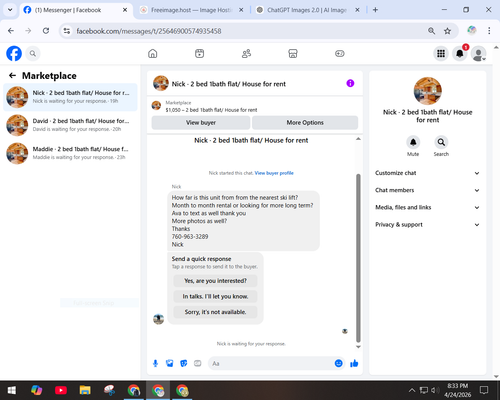Open the emoji picker in message box
This screenshot has width=500, height=400.
[x=338, y=363]
